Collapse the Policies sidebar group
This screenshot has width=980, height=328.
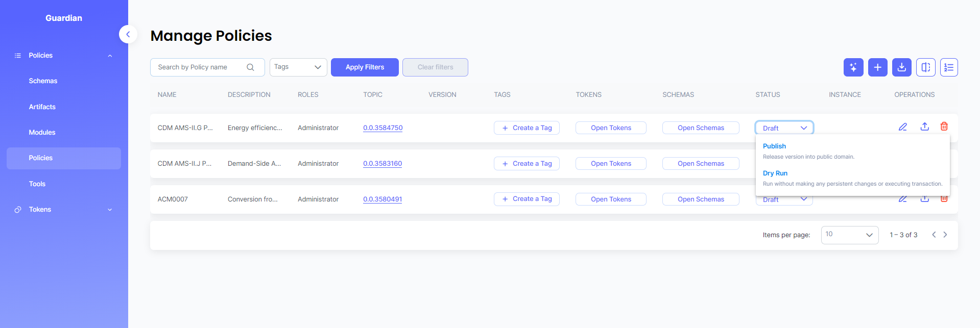point(110,56)
